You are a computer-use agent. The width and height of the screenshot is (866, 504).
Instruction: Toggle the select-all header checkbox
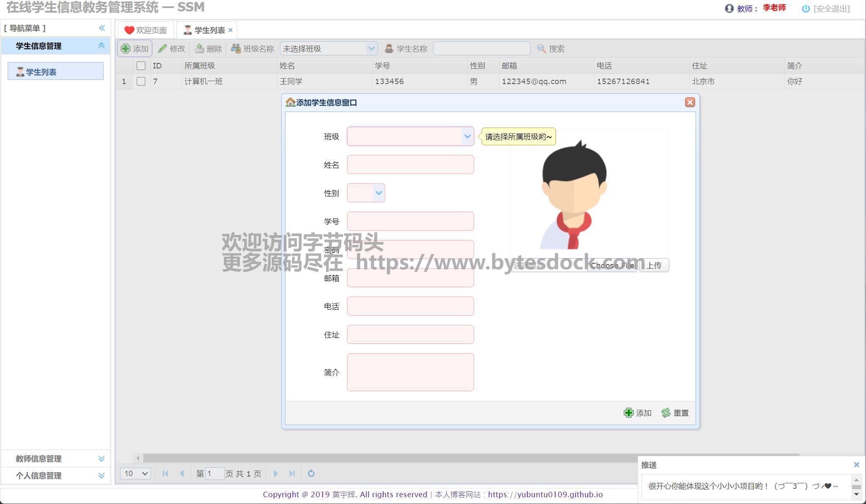coord(141,65)
